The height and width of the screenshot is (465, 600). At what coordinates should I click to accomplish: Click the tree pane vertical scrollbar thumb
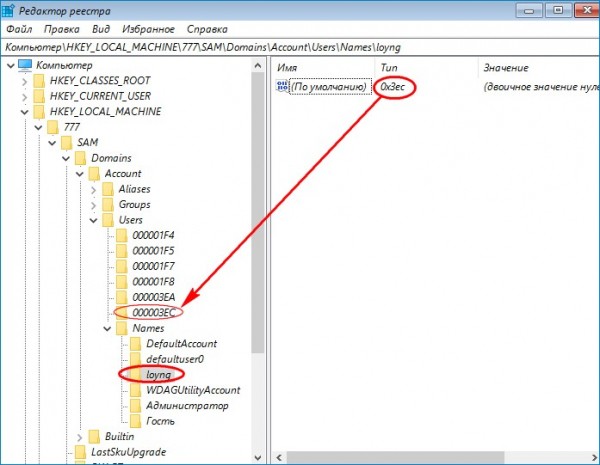click(x=258, y=213)
